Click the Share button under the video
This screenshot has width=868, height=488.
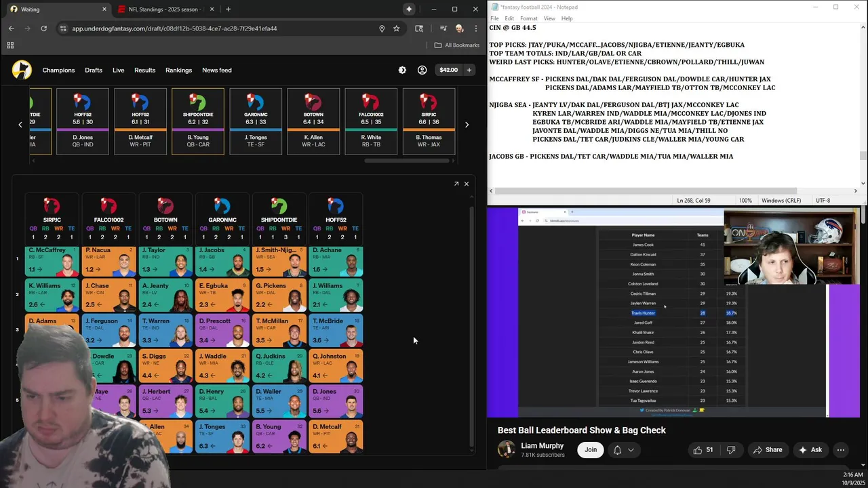(x=768, y=450)
